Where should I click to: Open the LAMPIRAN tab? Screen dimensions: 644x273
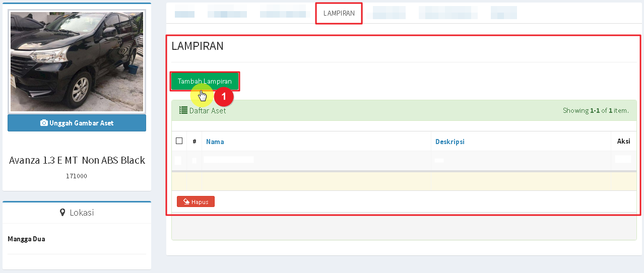[x=339, y=13]
